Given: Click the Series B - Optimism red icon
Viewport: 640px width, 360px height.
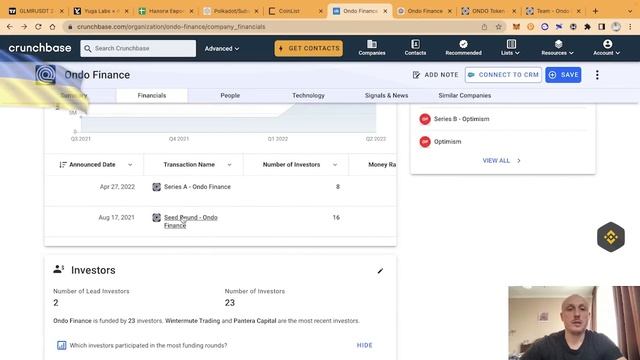Looking at the screenshot, I should 425,119.
